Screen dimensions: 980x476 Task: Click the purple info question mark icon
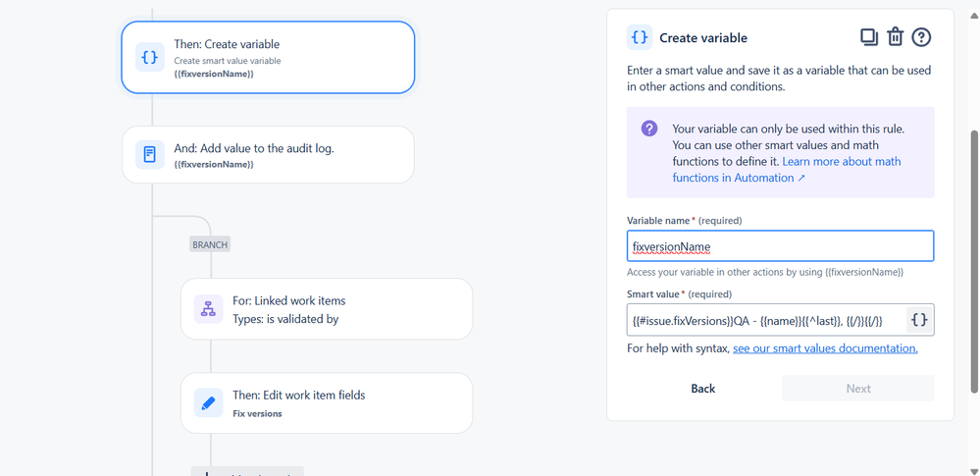(649, 129)
